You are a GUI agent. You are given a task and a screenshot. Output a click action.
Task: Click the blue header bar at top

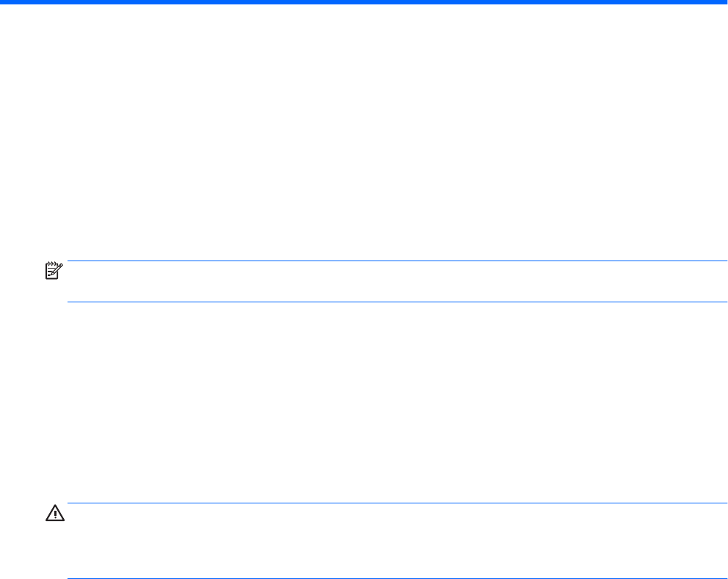pos(364,2)
